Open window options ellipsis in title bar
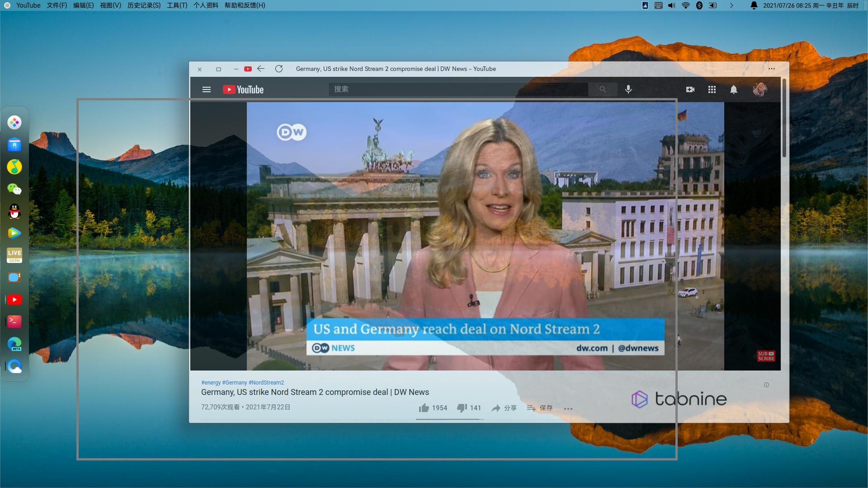This screenshot has width=868, height=488. [x=772, y=69]
